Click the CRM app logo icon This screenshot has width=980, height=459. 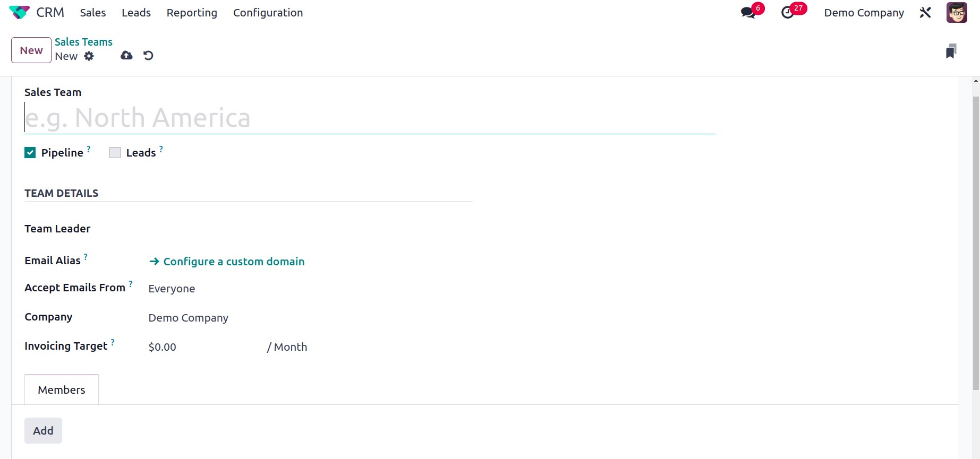pos(19,12)
